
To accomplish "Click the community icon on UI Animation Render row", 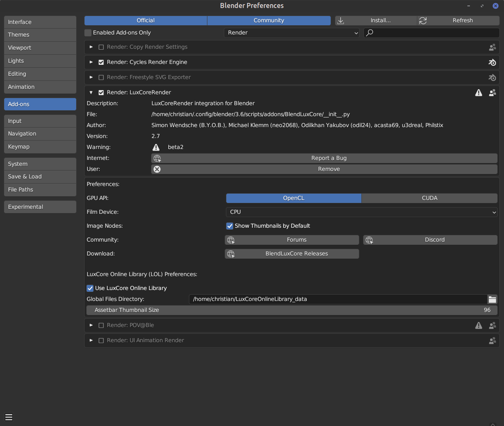I will pyautogui.click(x=492, y=341).
